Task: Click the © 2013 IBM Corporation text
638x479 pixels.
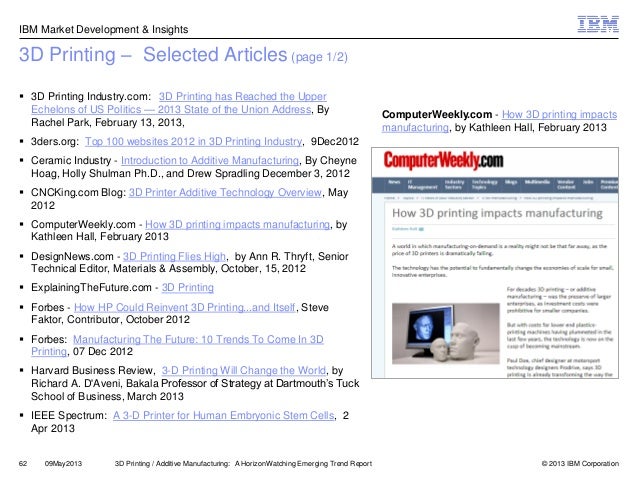Action: coord(580,464)
